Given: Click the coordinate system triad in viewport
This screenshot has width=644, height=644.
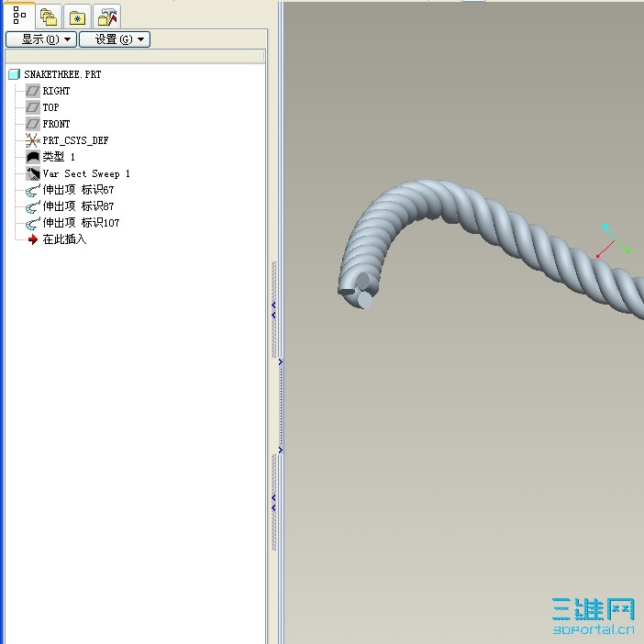Looking at the screenshot, I should coord(614,241).
